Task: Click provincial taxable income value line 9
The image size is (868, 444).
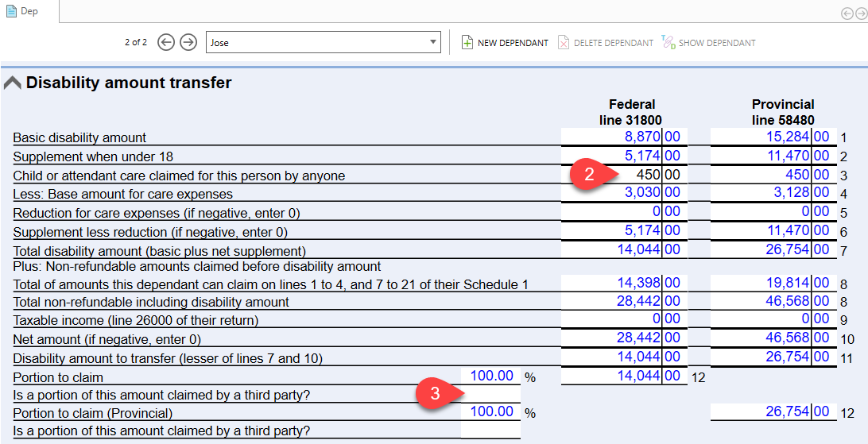Action: point(773,319)
